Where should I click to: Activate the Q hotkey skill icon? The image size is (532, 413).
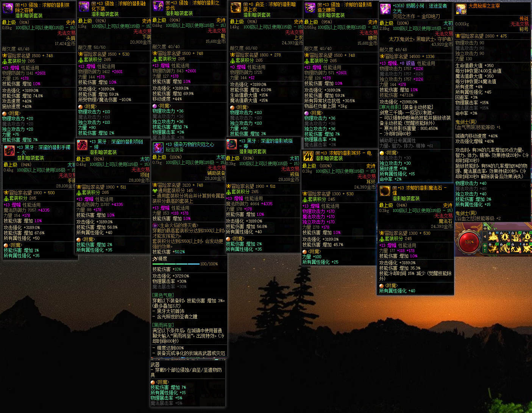click(x=493, y=237)
